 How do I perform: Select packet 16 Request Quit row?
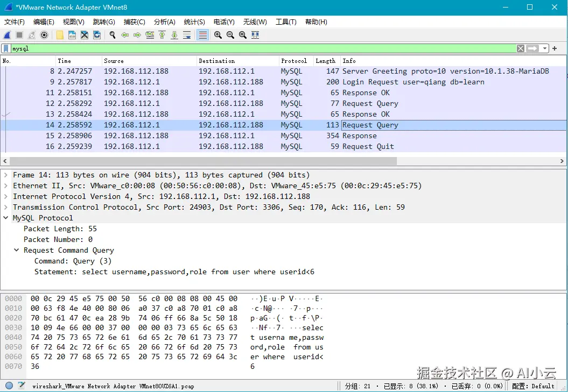click(283, 147)
